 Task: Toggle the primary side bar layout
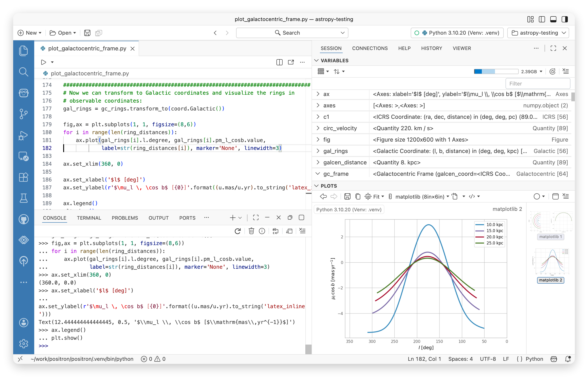(542, 19)
